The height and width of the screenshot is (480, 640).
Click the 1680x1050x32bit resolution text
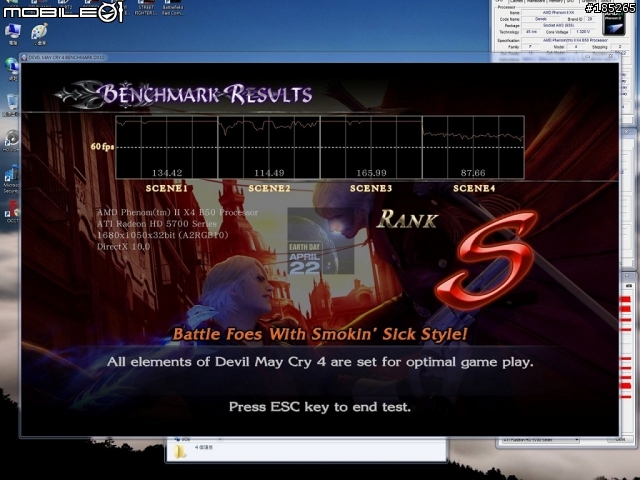(x=162, y=235)
